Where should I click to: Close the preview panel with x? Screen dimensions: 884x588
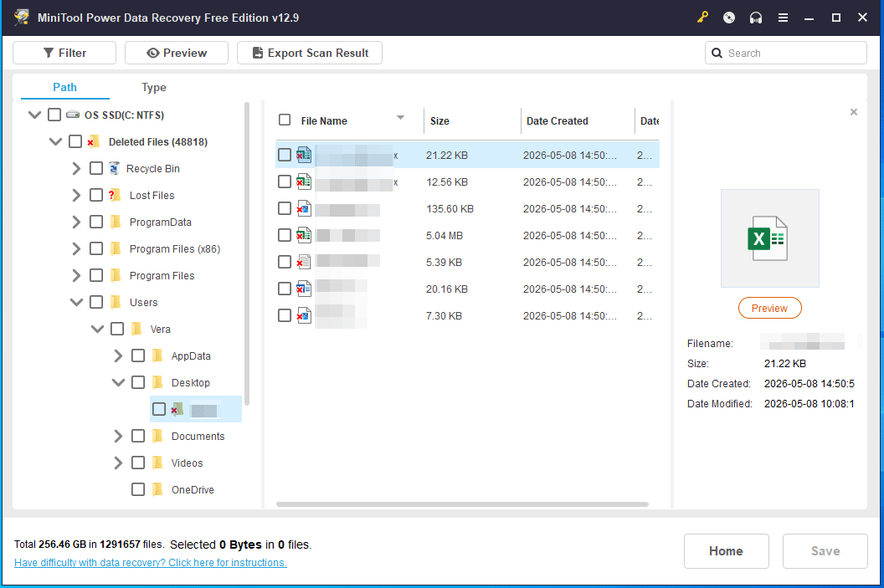854,112
